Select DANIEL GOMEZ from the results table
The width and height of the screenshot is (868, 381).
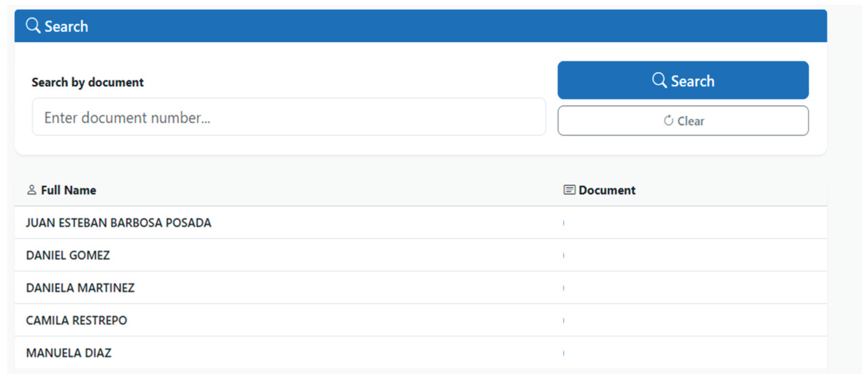click(68, 255)
